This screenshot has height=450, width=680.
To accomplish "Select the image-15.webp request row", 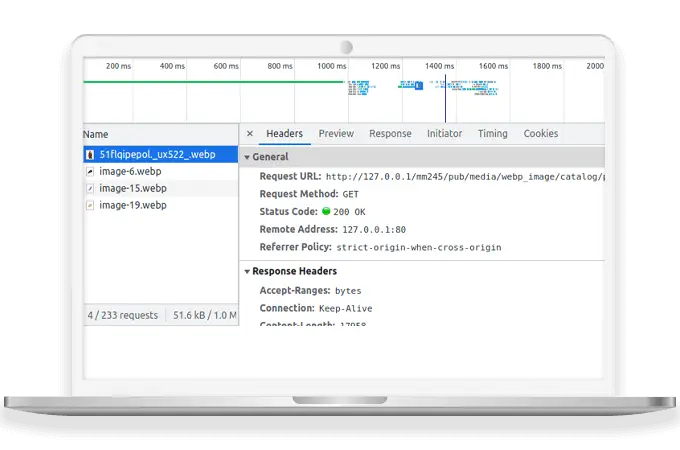I will point(132,188).
